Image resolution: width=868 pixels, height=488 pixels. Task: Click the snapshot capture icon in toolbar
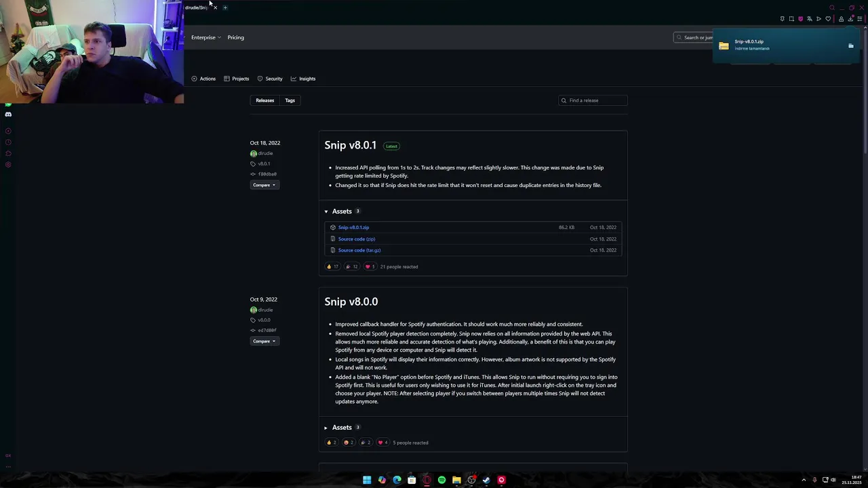pos(791,19)
